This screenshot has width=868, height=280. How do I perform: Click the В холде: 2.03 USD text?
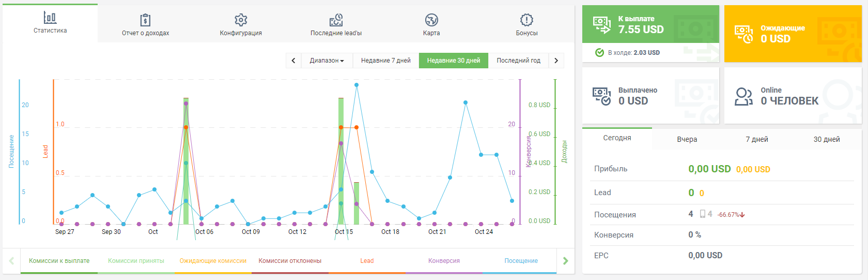click(633, 53)
